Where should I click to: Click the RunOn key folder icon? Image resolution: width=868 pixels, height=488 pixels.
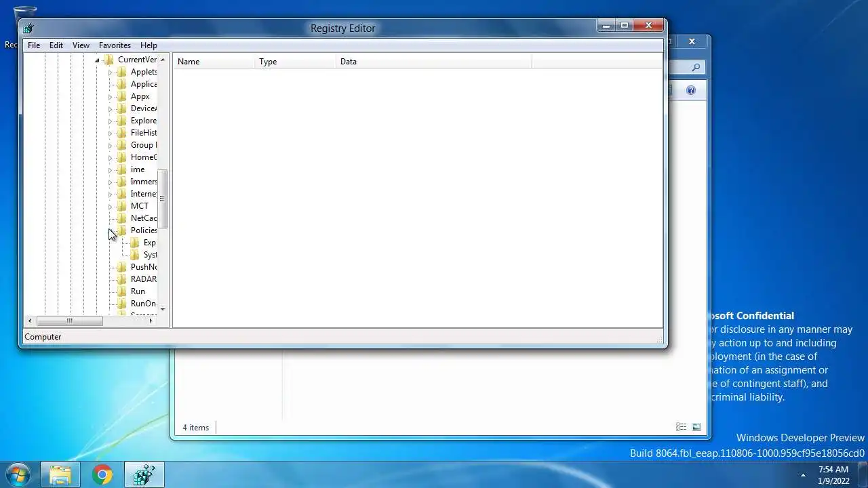pyautogui.click(x=122, y=304)
